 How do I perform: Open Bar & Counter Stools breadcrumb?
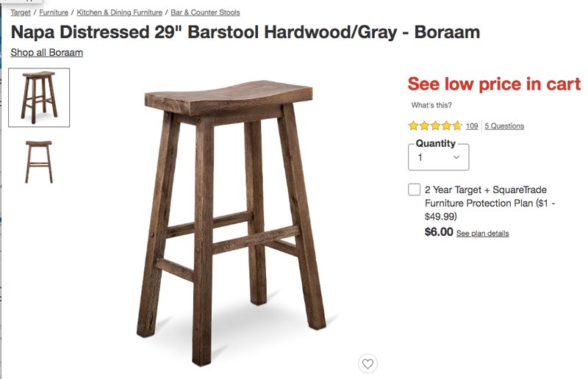205,12
